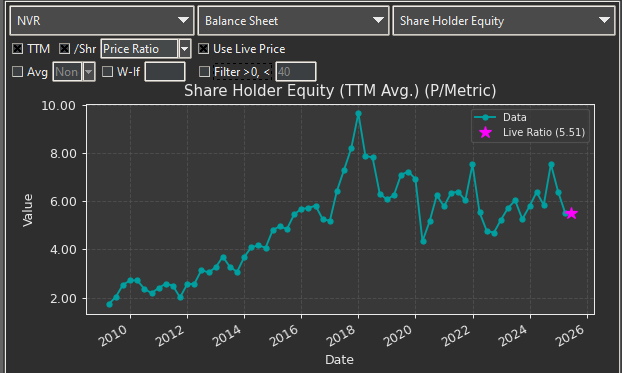Click the filter upper limit field showing 40
The image size is (622, 373).
296,72
